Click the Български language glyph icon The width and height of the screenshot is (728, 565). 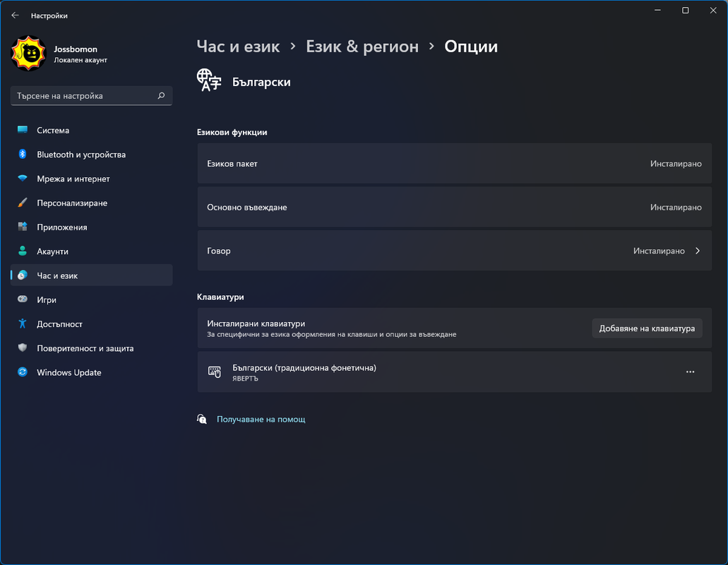[209, 81]
